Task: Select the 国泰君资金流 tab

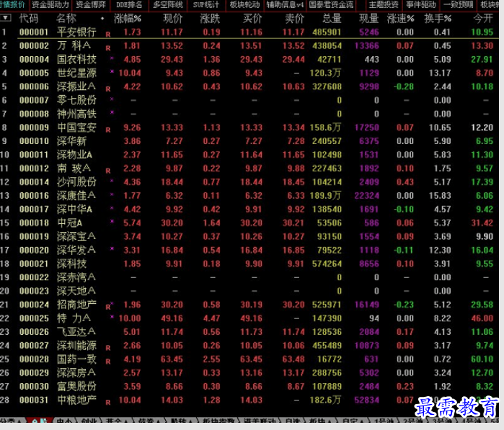Action: tap(331, 5)
